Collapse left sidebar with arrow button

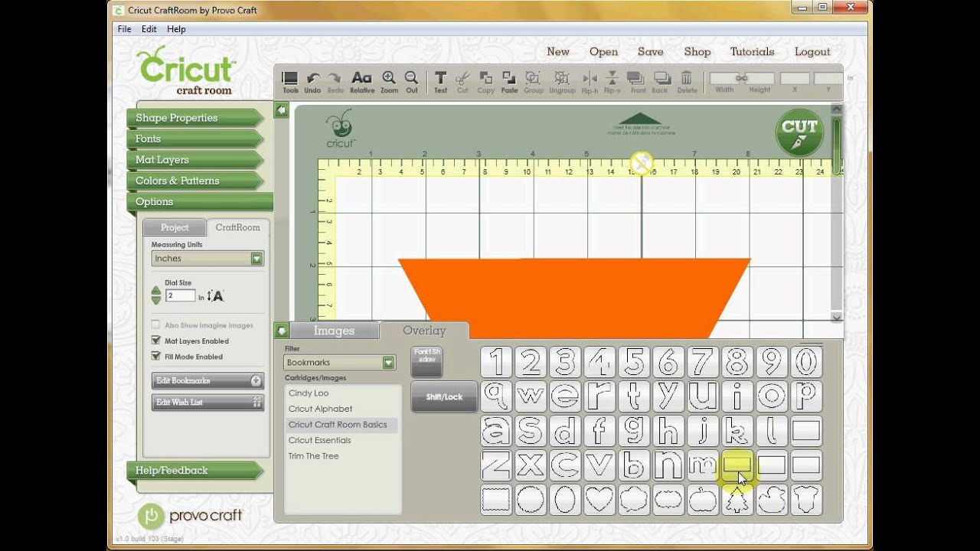pyautogui.click(x=281, y=110)
